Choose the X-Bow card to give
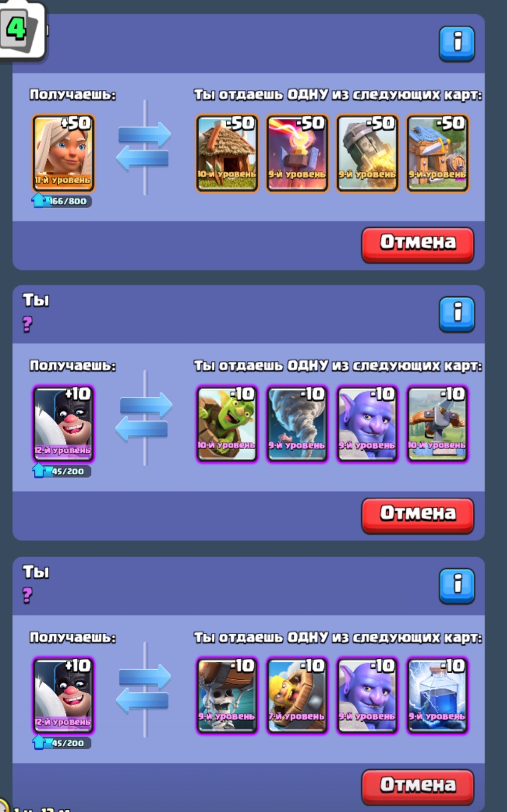This screenshot has width=507, height=812. 437,424
